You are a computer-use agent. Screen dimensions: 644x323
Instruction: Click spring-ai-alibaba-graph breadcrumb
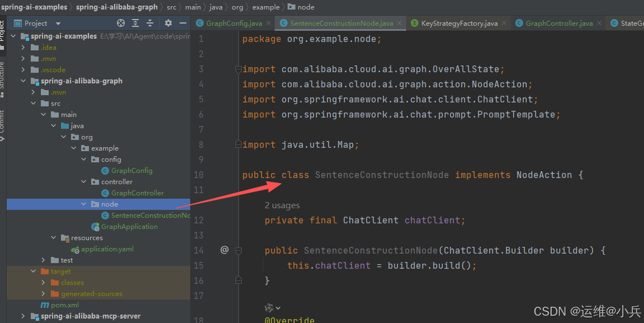tap(116, 7)
